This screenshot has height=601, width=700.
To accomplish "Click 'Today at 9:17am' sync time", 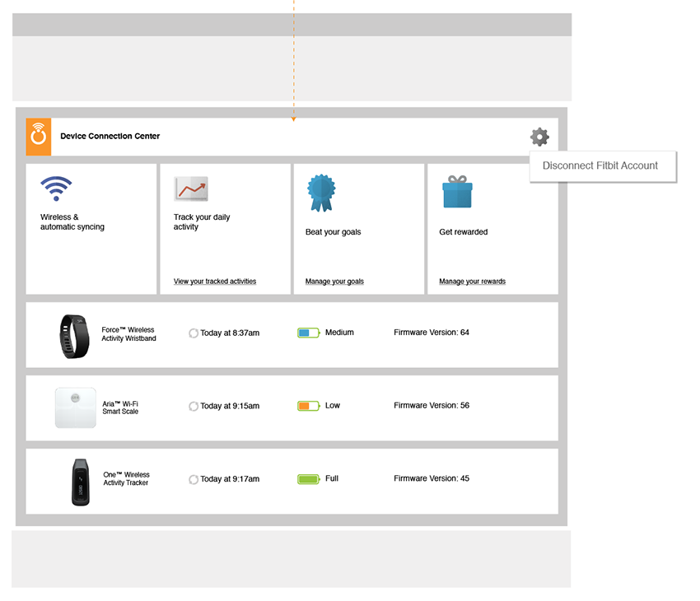I will pos(230,479).
